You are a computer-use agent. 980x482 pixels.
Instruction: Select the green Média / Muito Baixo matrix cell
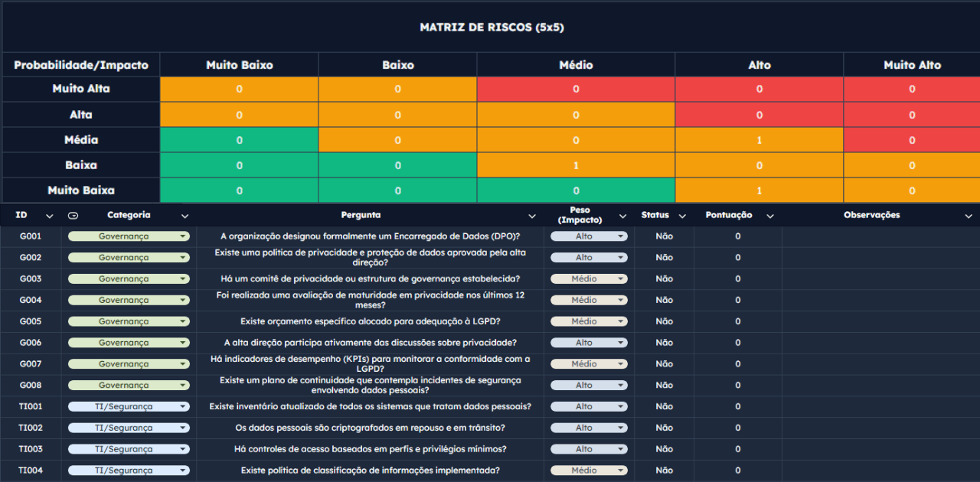[239, 140]
